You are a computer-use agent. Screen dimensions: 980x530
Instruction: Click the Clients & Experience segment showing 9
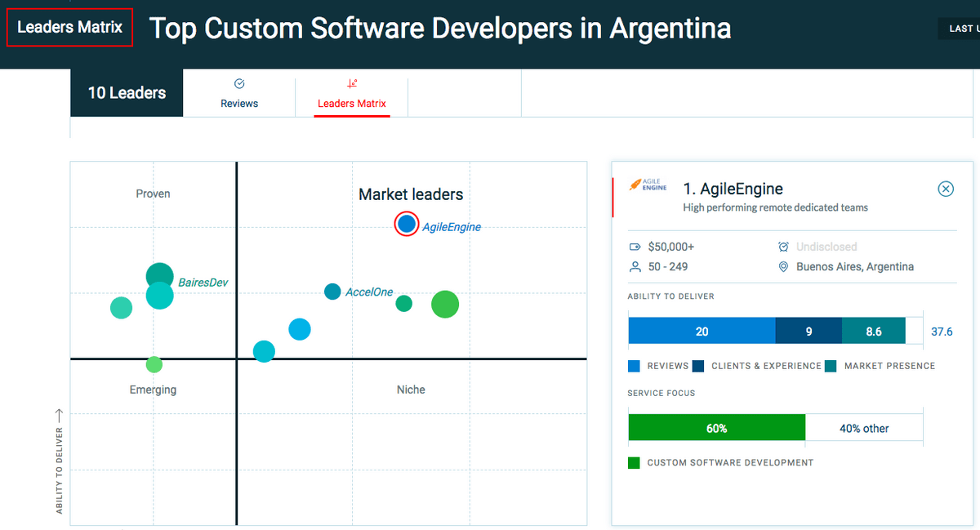coord(808,331)
